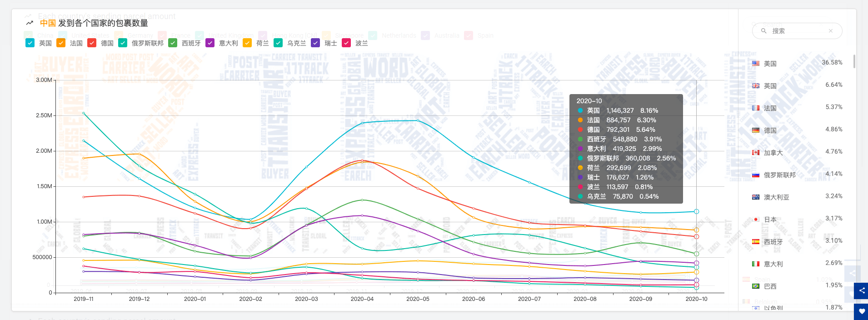Click the magnifier icon in search box
The width and height of the screenshot is (868, 320).
tap(764, 31)
